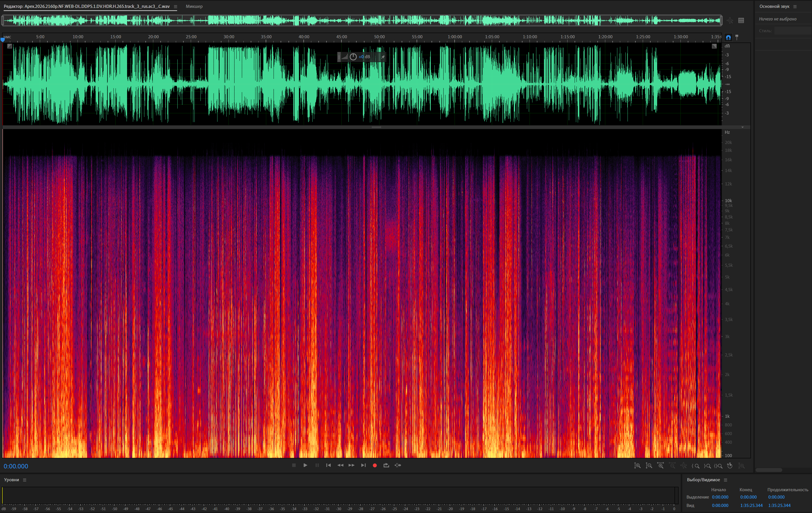Start playback with the Play button
The width and height of the screenshot is (812, 513).
point(305,466)
